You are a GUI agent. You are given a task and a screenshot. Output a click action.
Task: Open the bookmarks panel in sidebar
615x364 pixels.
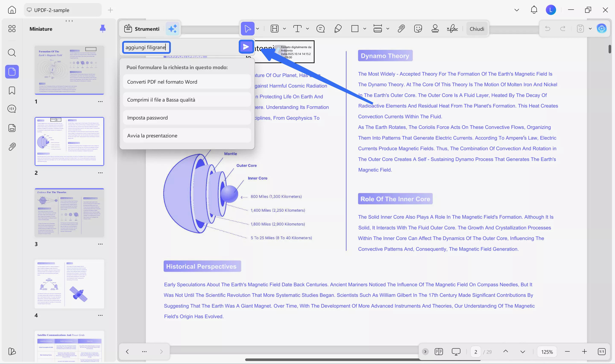click(12, 90)
